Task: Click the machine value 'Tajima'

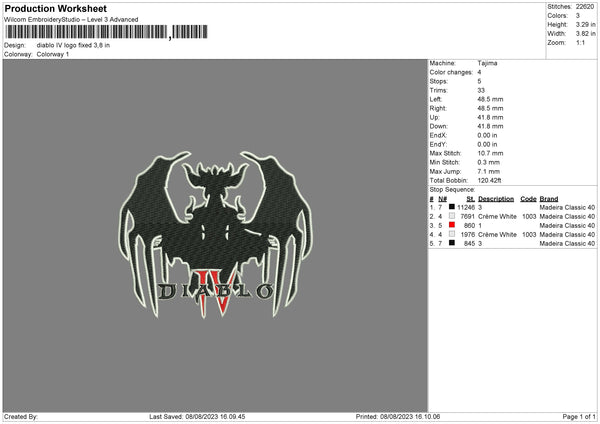Action: [x=487, y=63]
